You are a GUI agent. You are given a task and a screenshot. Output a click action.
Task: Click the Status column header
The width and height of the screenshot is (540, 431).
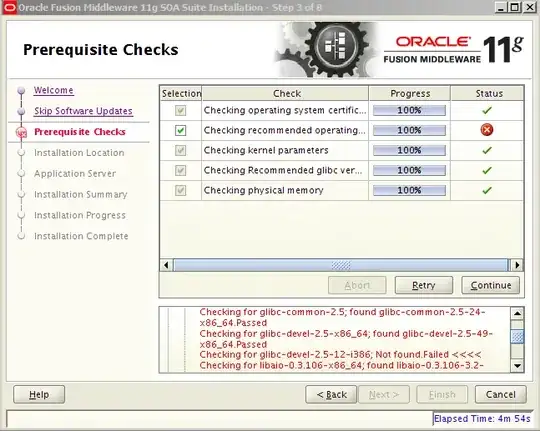pyautogui.click(x=488, y=94)
